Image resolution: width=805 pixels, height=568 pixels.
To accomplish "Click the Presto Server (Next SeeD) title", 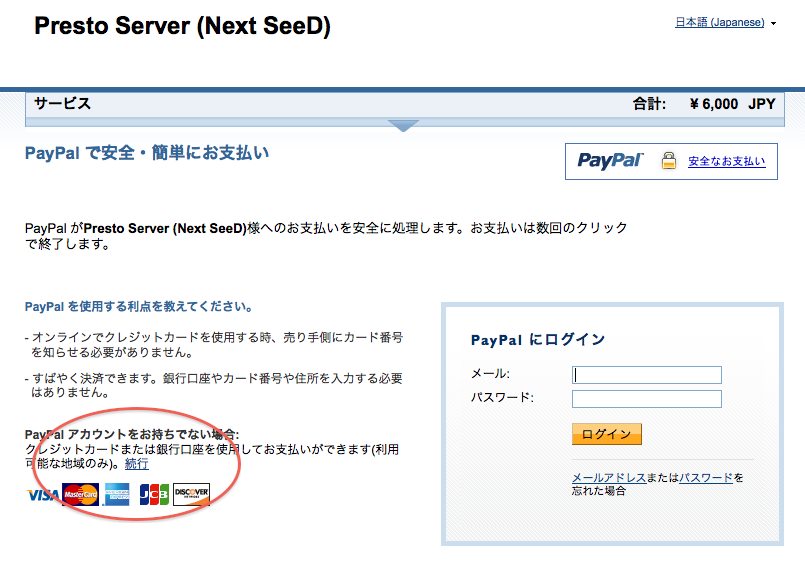I will 182,26.
